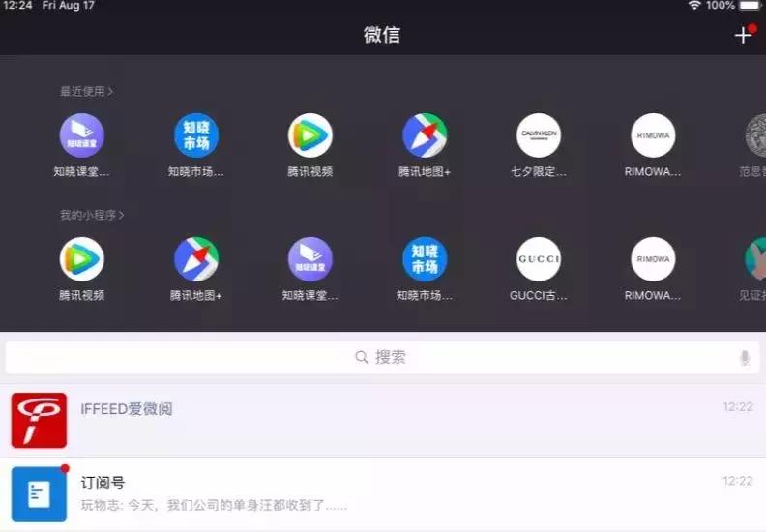Launch 腾讯视频 from my mini programs row
This screenshot has width=766, height=532.
tap(81, 259)
